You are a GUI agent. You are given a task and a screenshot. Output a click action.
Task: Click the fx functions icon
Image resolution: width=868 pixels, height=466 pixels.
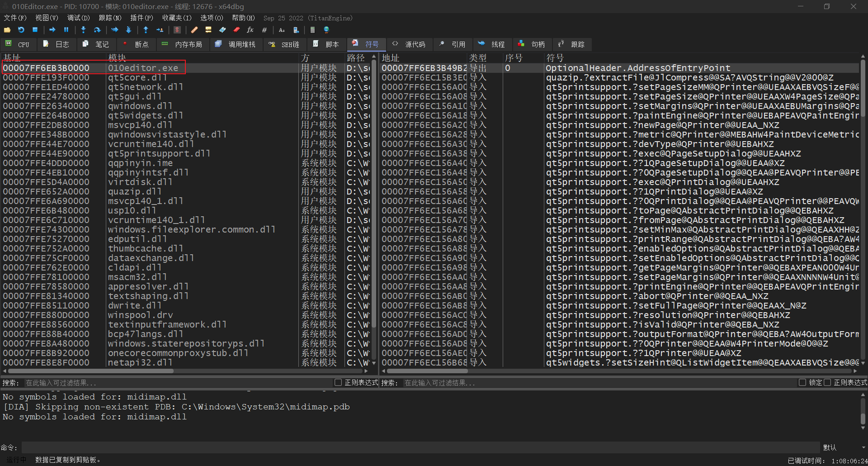[x=250, y=30]
